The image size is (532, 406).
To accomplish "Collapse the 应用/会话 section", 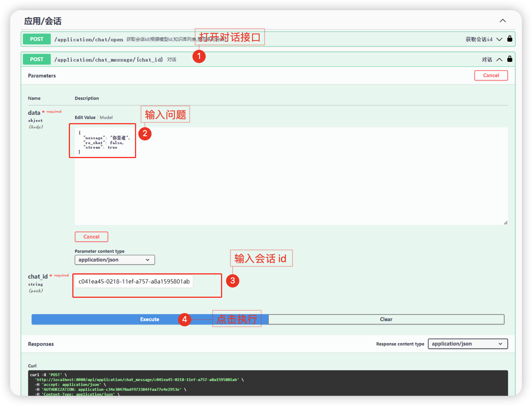I will tap(503, 20).
